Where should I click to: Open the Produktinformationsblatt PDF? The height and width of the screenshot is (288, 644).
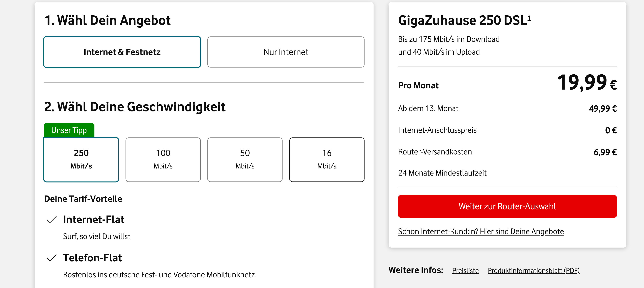click(x=534, y=270)
